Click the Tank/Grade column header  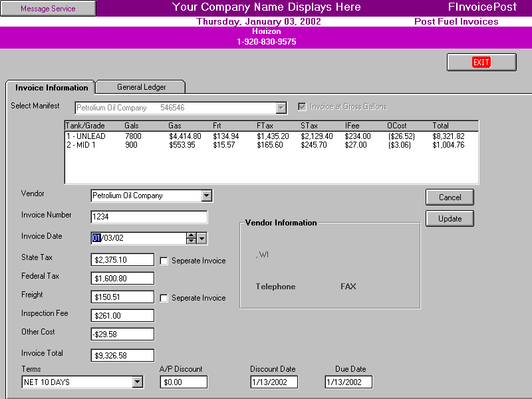(85, 126)
